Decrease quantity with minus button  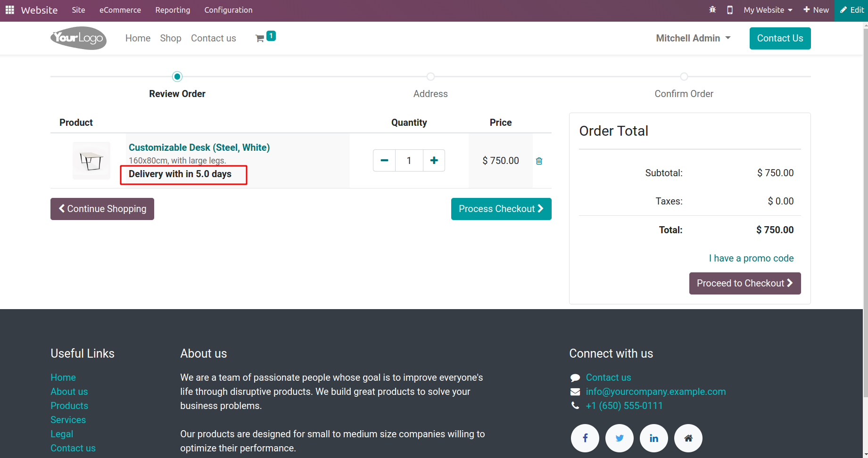tap(384, 161)
